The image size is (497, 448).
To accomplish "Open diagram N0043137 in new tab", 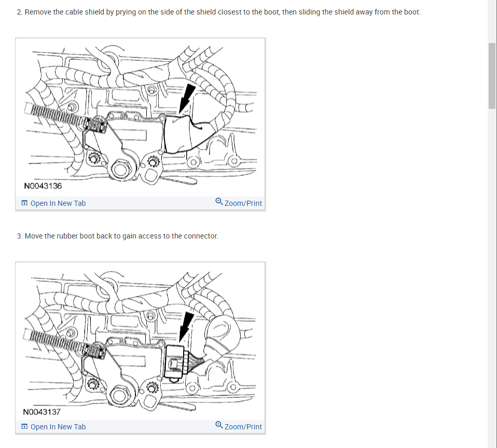I will tap(53, 427).
